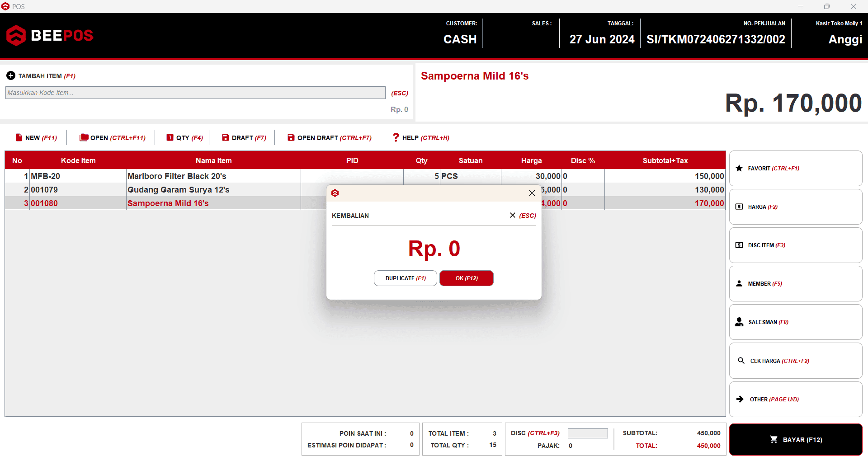The height and width of the screenshot is (461, 868).
Task: Select QTY (F4) toolbar item
Action: (x=184, y=138)
